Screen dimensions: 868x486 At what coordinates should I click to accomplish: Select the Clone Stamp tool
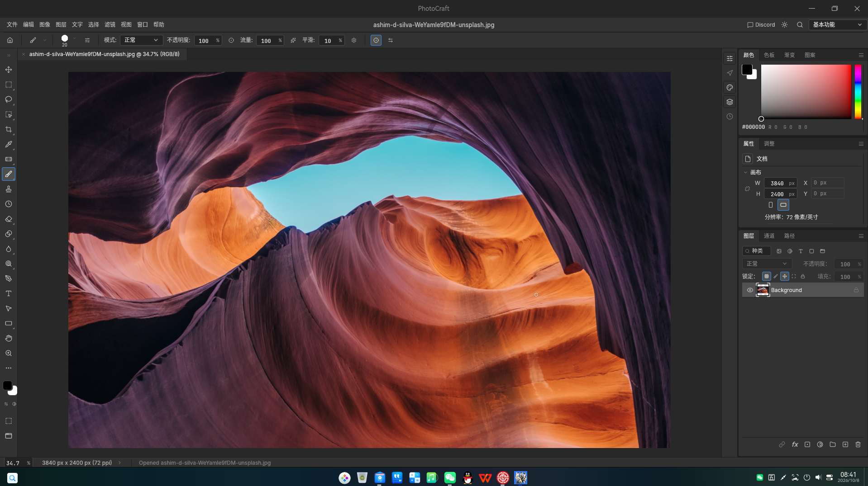(x=9, y=189)
